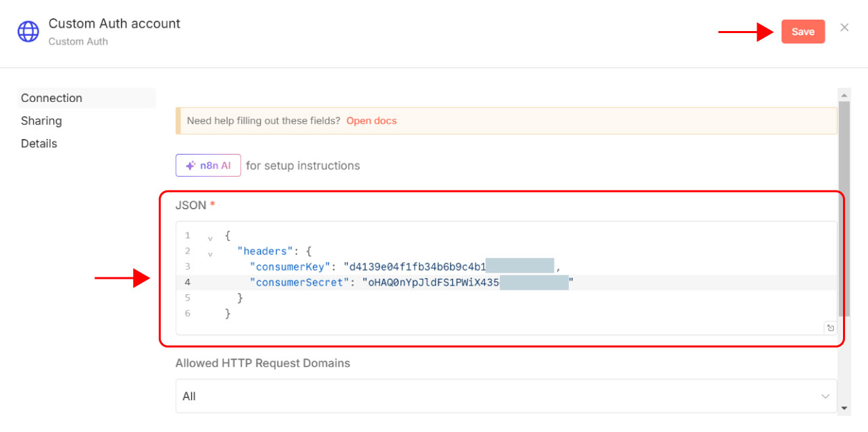Fold the "headers" block on line 2
868x432 pixels.
coord(210,252)
